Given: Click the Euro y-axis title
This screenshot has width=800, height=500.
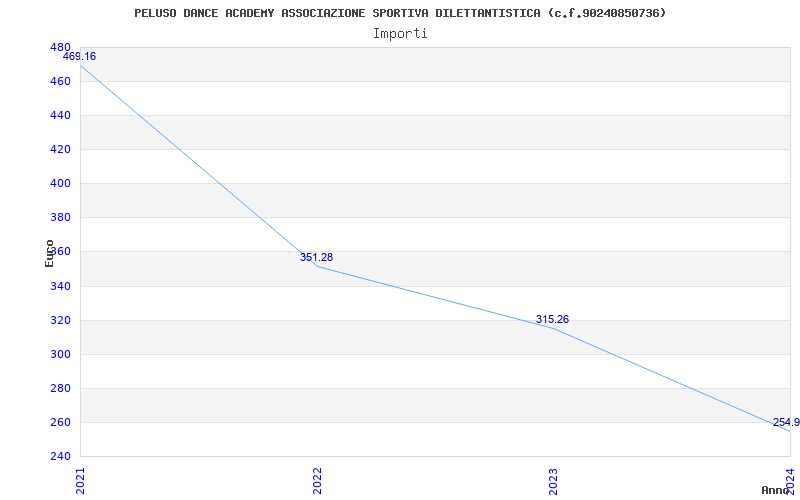Looking at the screenshot, I should click(49, 253).
